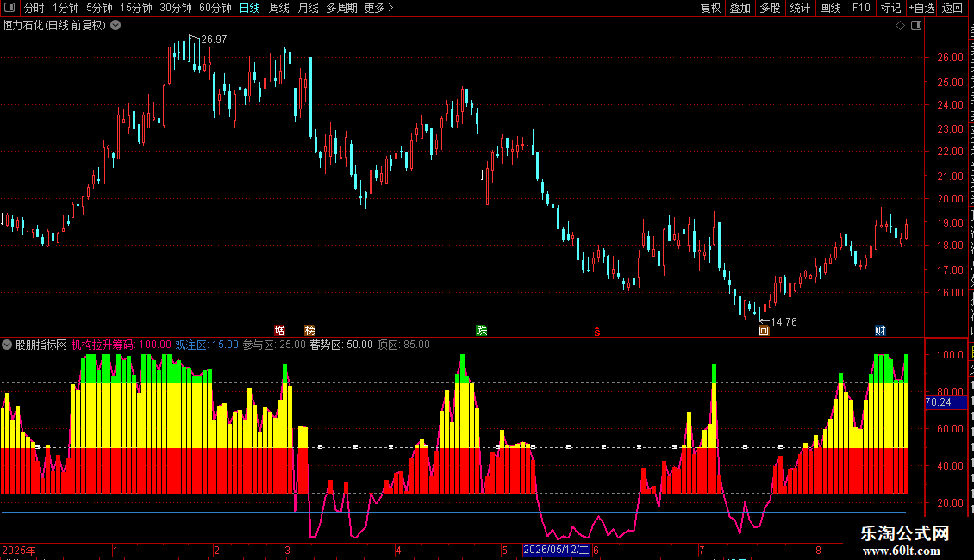Click the blue 财 event marker
This screenshot has height=560, width=974.
click(880, 330)
